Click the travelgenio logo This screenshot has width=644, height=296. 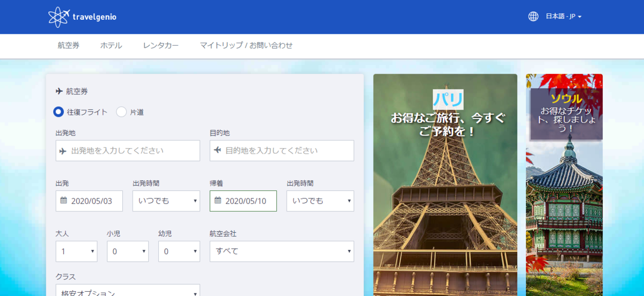point(82,17)
